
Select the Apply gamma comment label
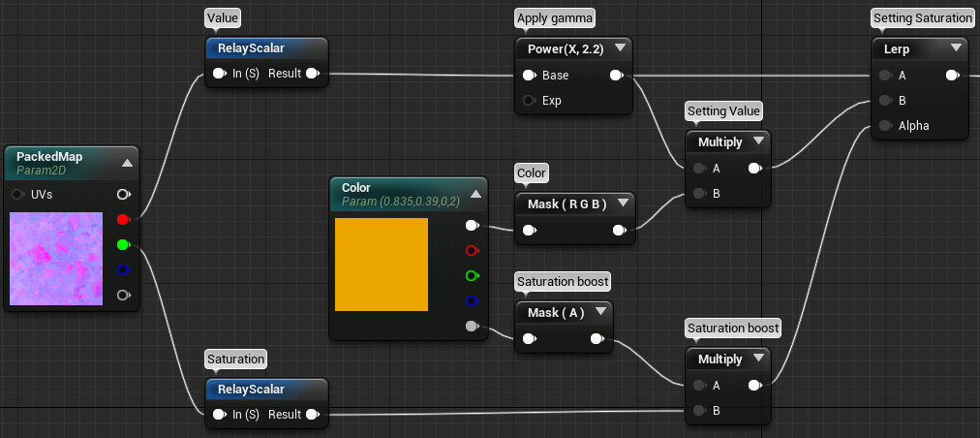tap(555, 18)
